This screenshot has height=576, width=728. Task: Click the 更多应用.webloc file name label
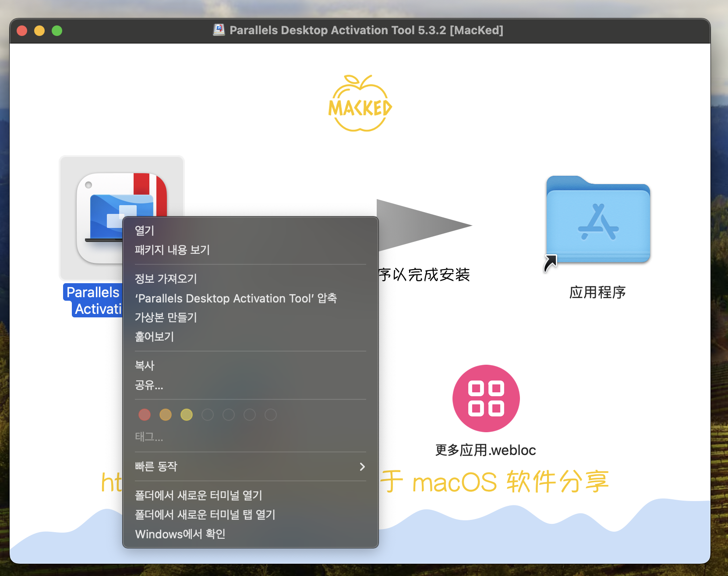(486, 450)
